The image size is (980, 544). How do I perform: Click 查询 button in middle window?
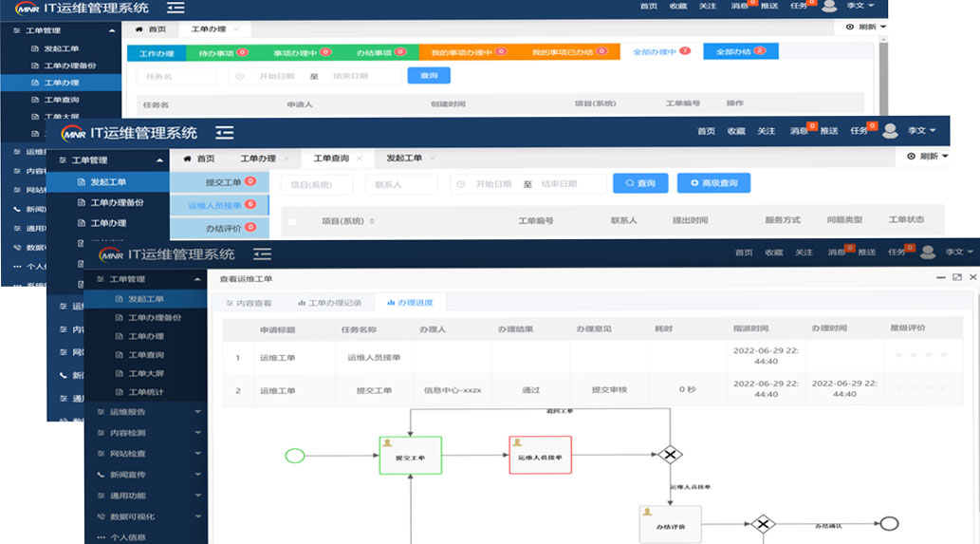640,183
